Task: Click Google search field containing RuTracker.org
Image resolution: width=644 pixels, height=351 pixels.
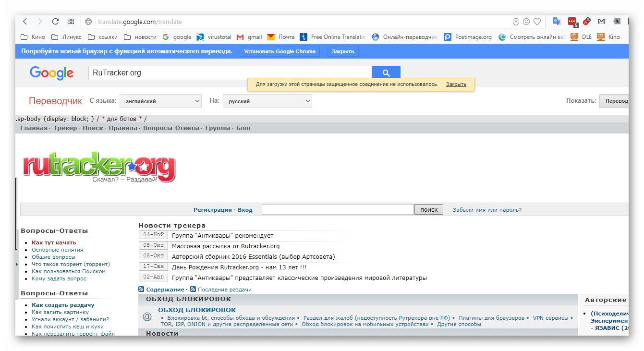Action: [230, 73]
